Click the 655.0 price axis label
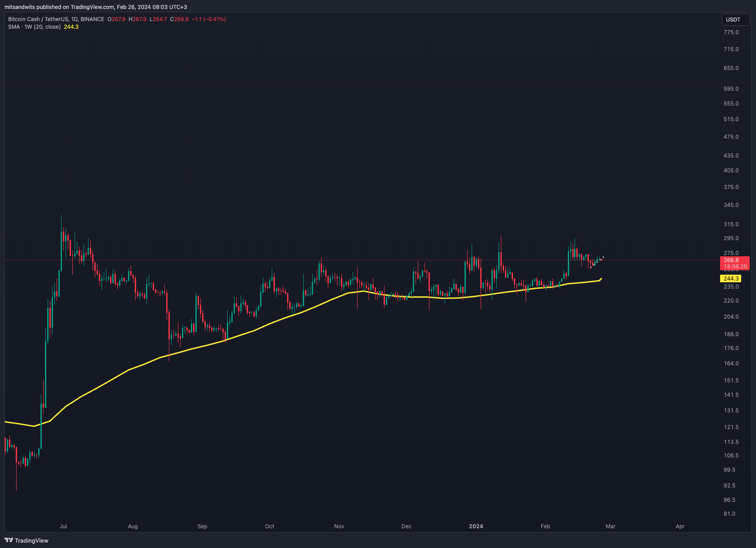The image size is (756, 548). tap(731, 68)
